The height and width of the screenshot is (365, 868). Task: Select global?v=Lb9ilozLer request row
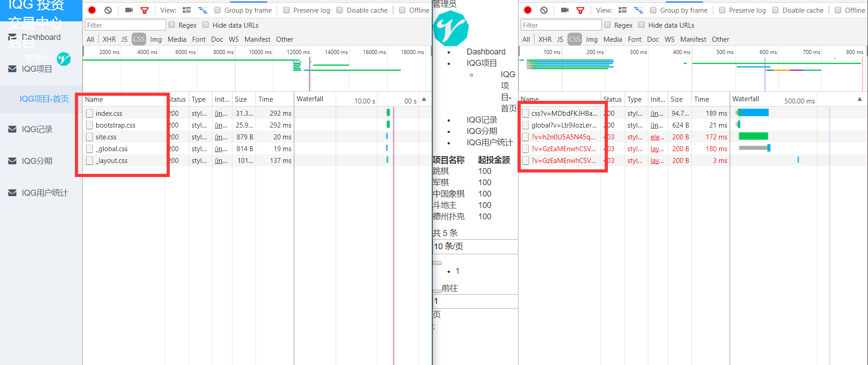[x=693, y=125]
